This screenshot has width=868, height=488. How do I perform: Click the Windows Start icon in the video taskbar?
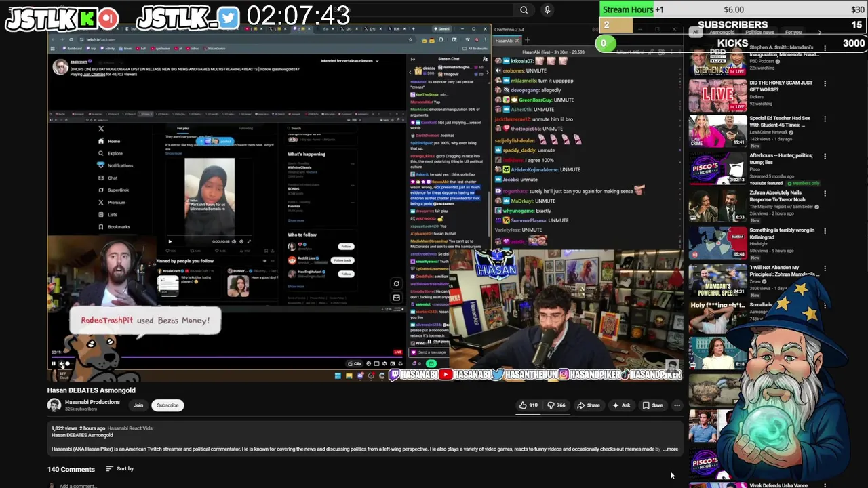[x=338, y=375]
